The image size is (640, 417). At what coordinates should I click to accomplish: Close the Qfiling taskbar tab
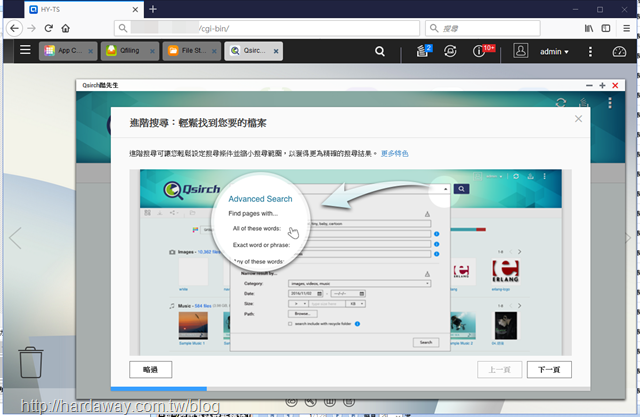(x=152, y=51)
